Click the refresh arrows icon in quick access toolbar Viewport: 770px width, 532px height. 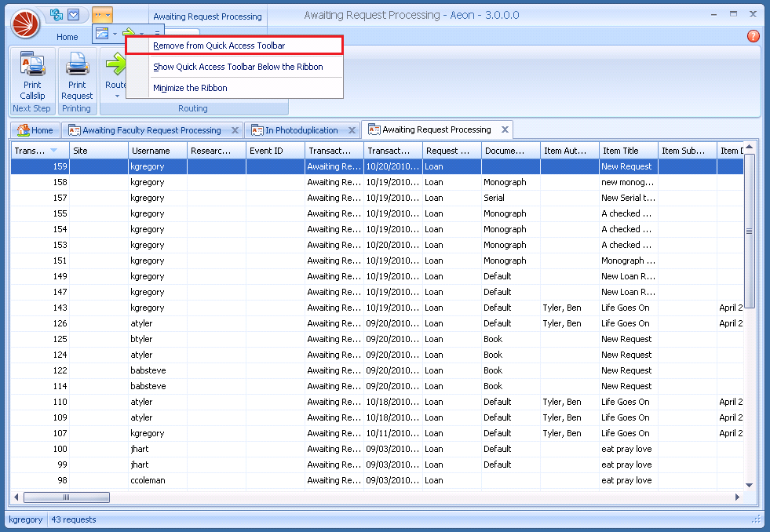click(x=56, y=15)
